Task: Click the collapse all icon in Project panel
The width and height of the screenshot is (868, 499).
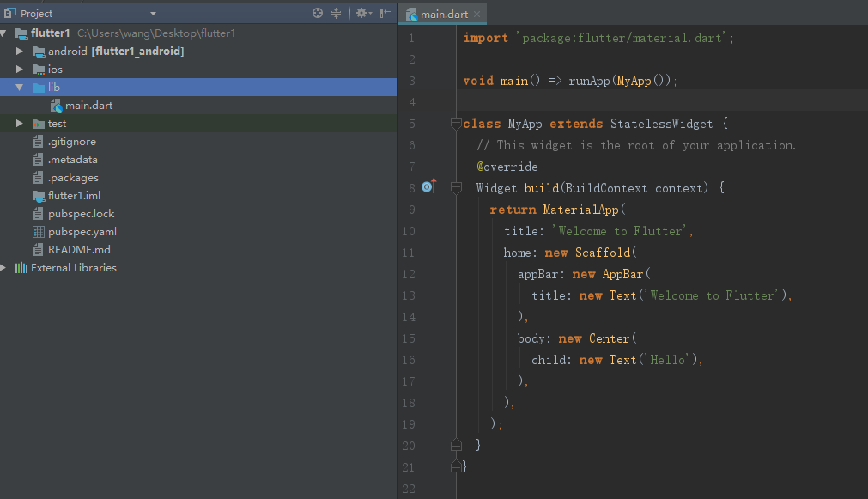Action: click(x=336, y=13)
